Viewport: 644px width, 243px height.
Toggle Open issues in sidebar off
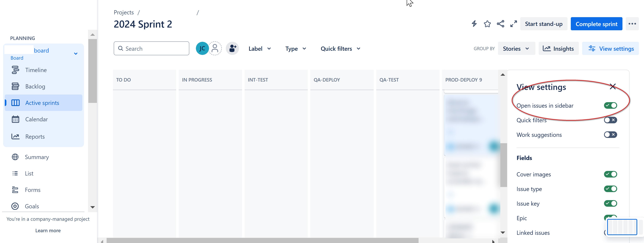[x=610, y=105]
